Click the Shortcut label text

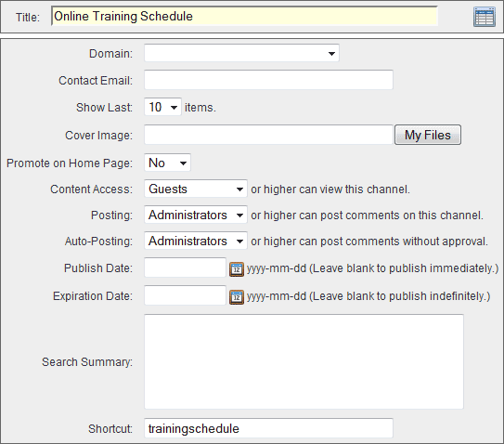pyautogui.click(x=110, y=429)
